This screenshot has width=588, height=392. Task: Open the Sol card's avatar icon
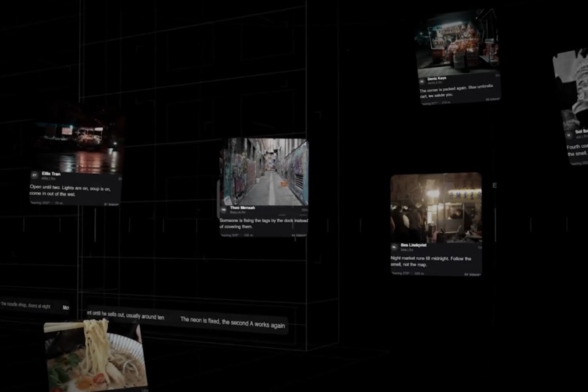[569, 134]
